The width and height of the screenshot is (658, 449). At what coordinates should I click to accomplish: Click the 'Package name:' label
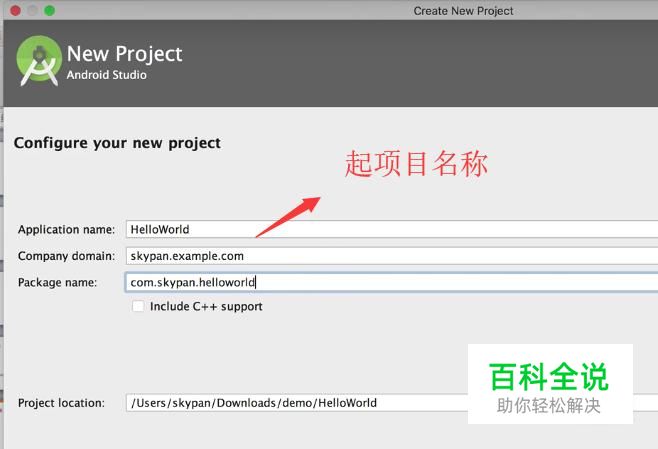coord(57,282)
